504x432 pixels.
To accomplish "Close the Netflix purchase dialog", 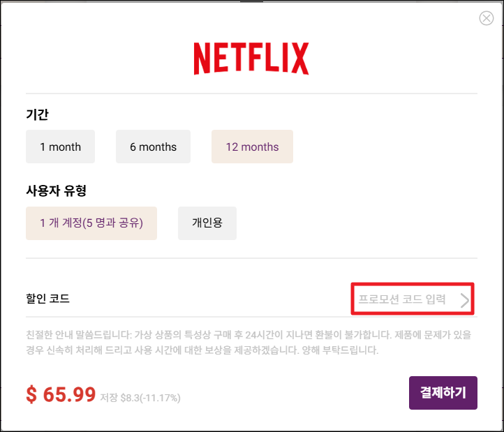I will pyautogui.click(x=487, y=18).
